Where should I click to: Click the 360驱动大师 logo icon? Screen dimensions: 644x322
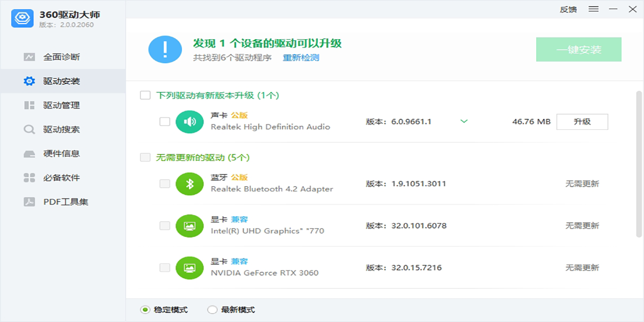pyautogui.click(x=23, y=18)
